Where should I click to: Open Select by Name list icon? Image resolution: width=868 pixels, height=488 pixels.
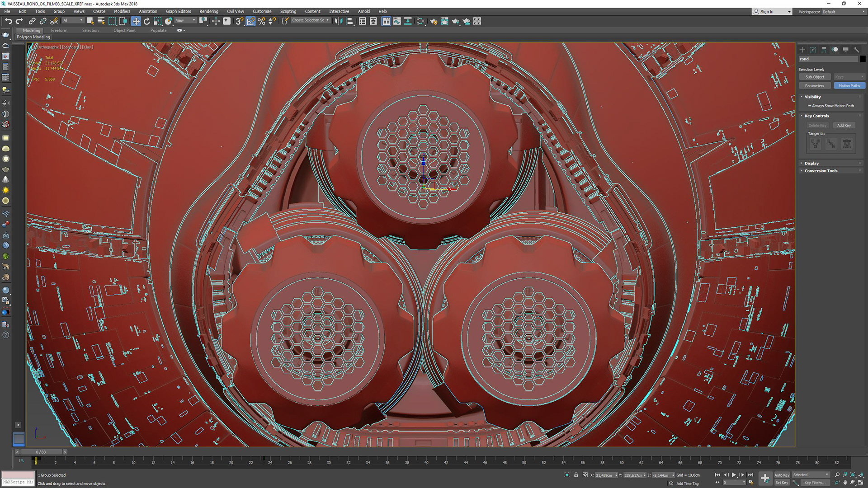tap(101, 21)
